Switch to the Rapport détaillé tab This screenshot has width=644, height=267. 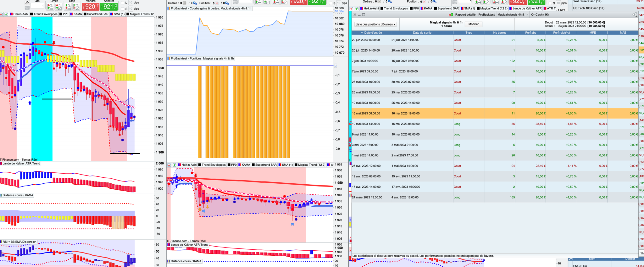pyautogui.click(x=465, y=15)
